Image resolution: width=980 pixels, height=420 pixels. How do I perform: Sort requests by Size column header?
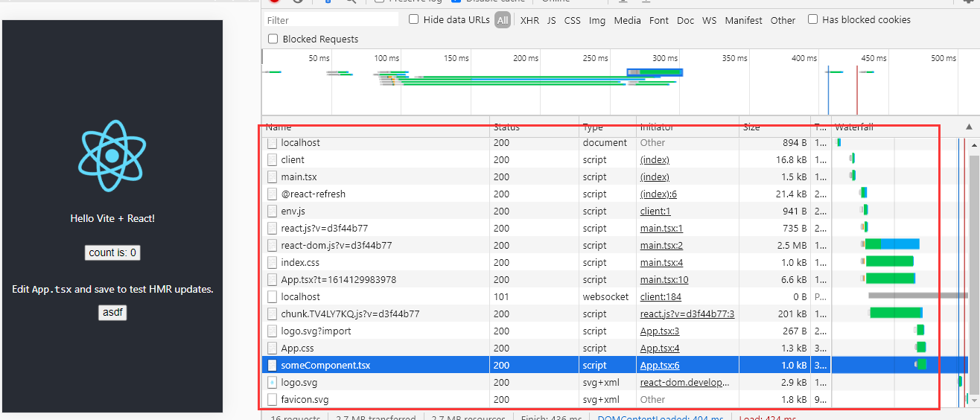(x=774, y=127)
